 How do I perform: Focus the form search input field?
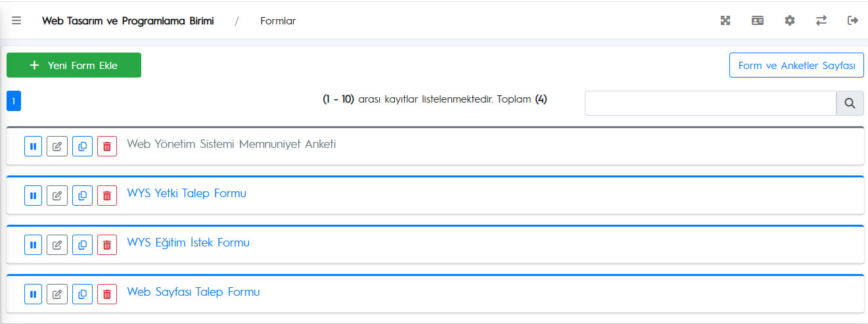point(710,103)
